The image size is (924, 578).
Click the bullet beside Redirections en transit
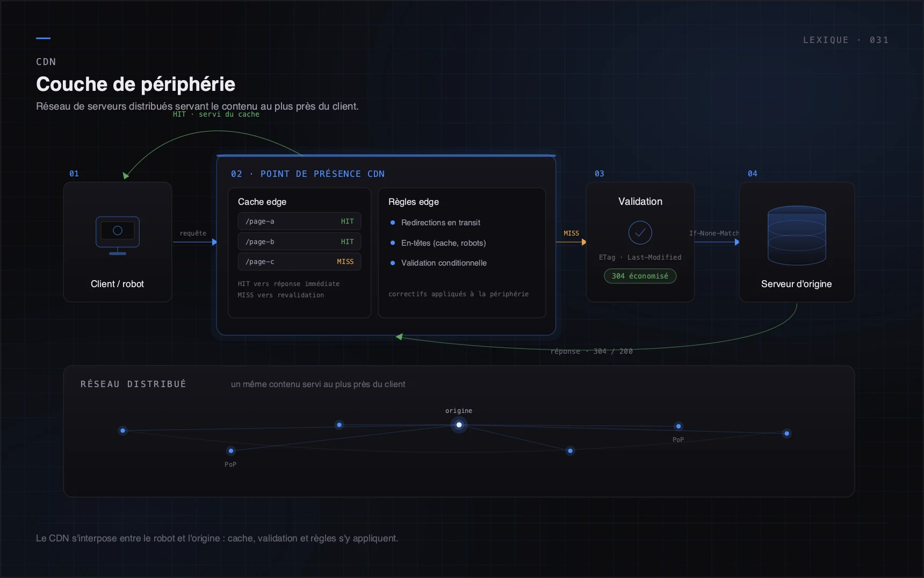point(393,223)
